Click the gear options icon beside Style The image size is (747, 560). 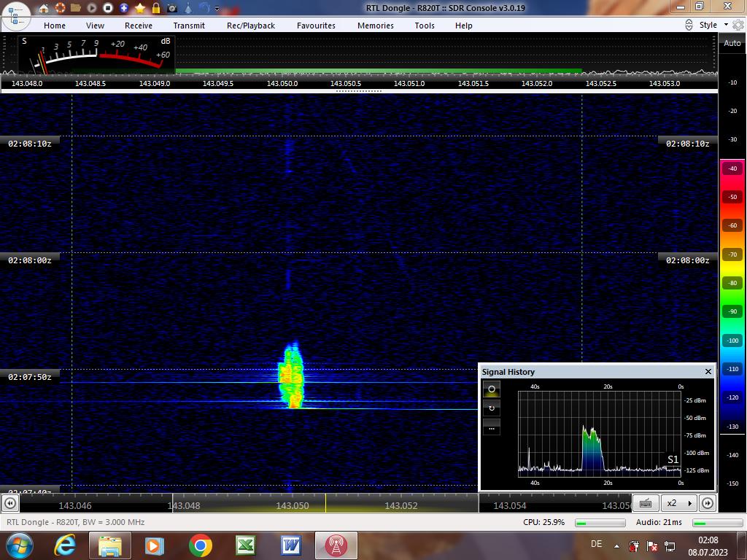pos(738,25)
